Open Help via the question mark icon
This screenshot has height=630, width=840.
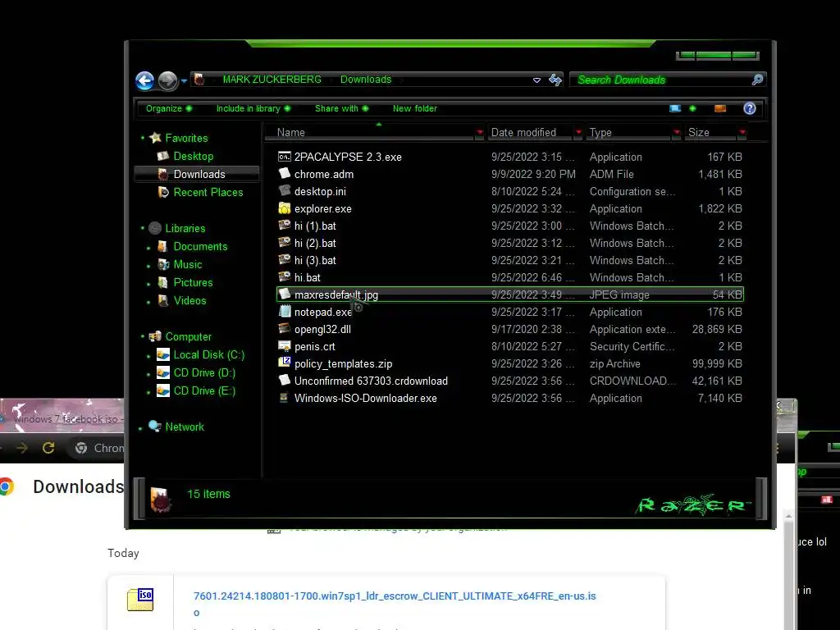tap(750, 109)
